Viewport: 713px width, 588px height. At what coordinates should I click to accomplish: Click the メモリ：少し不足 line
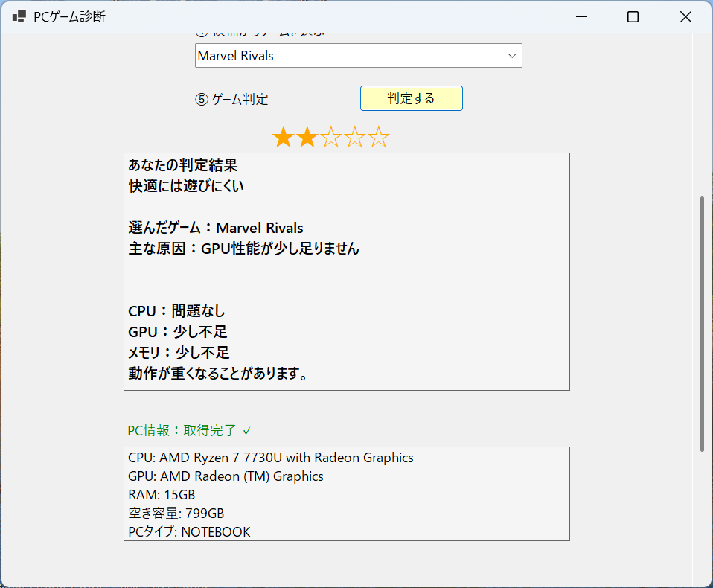[179, 353]
